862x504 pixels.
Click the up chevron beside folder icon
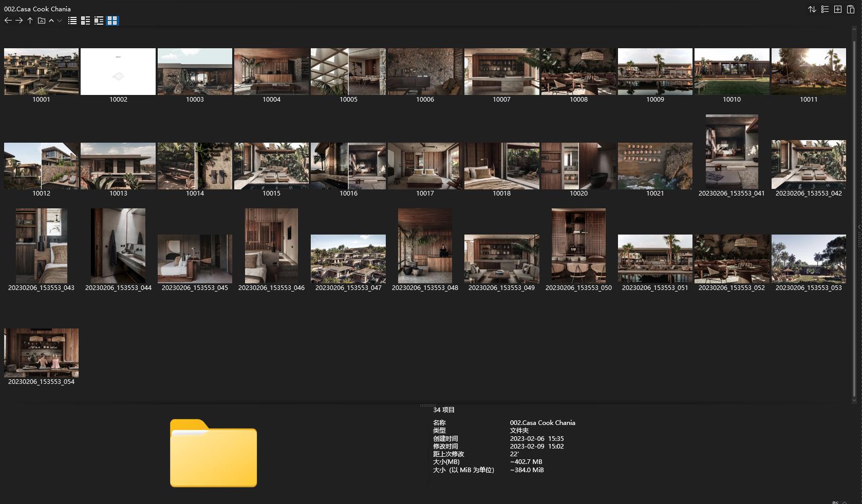click(51, 21)
